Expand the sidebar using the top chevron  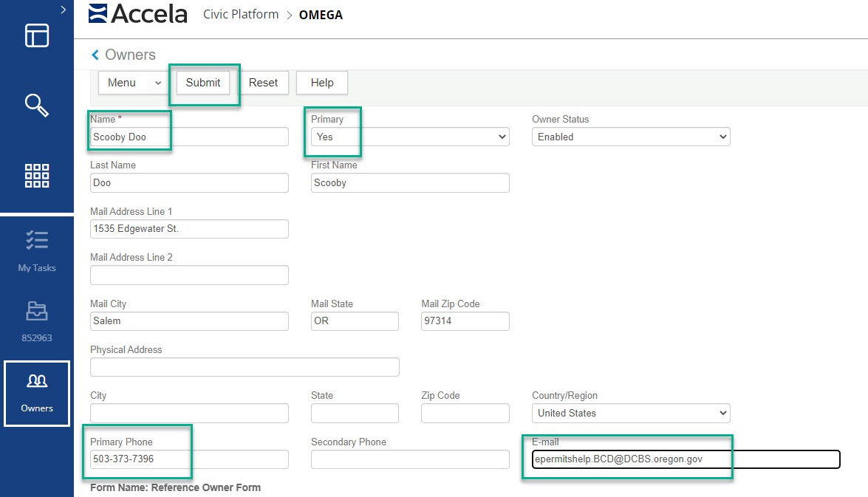(x=64, y=10)
